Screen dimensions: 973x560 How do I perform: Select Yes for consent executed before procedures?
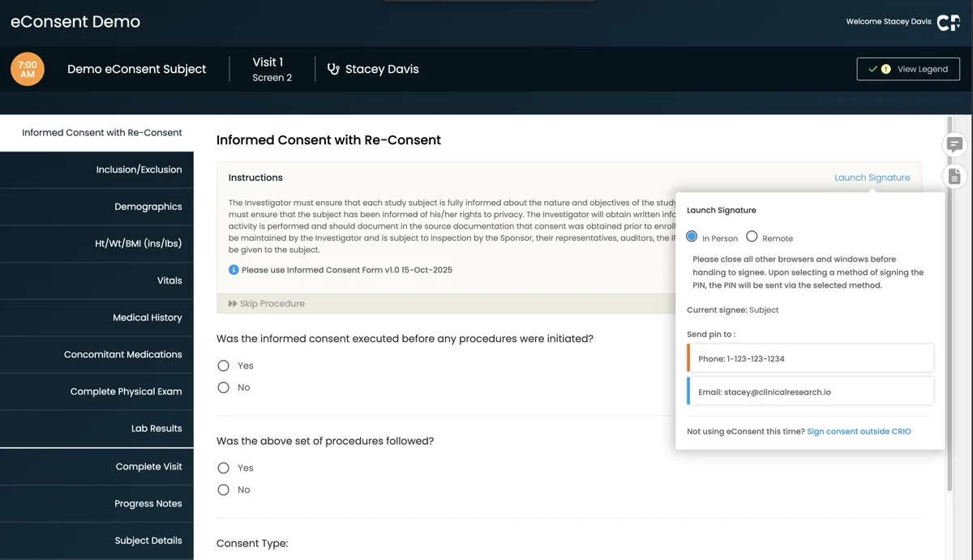[x=223, y=365]
